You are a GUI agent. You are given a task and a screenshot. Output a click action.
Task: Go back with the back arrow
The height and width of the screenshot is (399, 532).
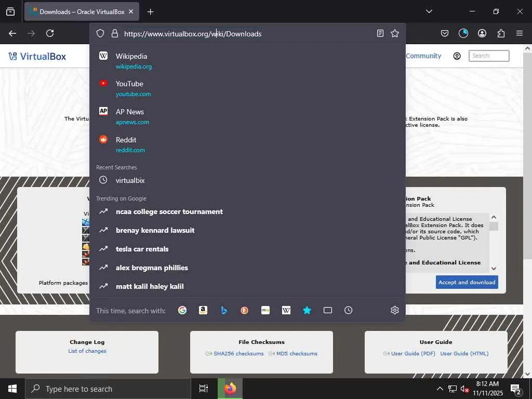click(x=12, y=33)
